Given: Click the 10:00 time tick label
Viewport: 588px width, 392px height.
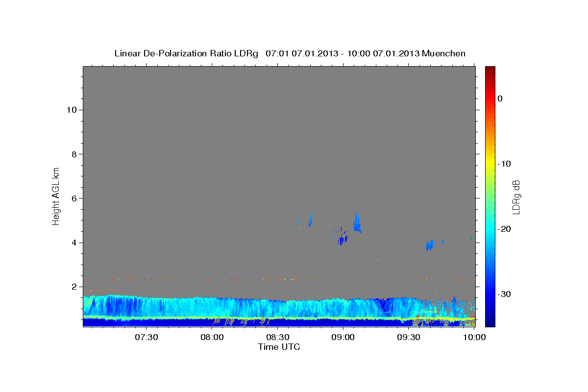Looking at the screenshot, I should 474,338.
